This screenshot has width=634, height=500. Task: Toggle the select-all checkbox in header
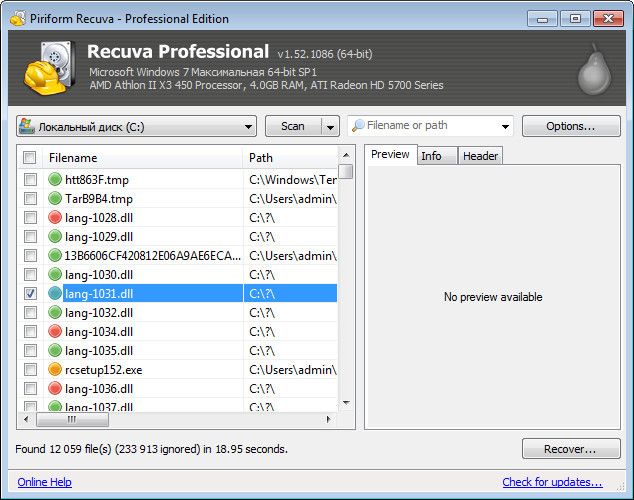click(x=30, y=157)
